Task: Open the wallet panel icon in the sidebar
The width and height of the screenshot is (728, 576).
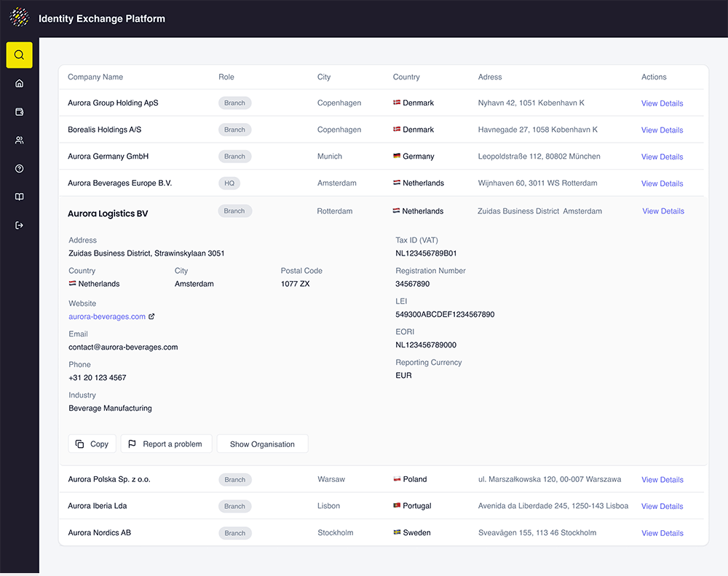Action: pyautogui.click(x=19, y=111)
